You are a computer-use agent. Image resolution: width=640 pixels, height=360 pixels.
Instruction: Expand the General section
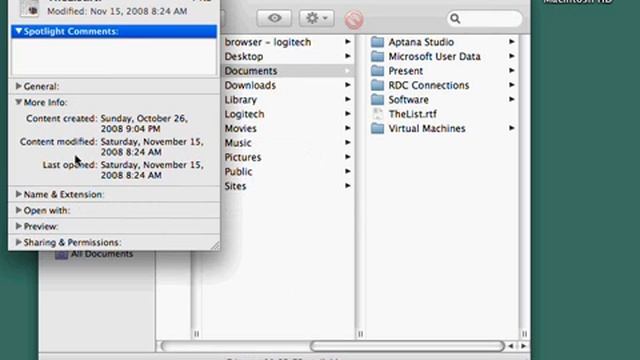(18, 86)
